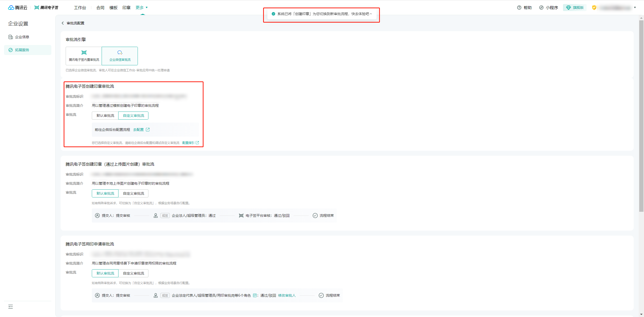644x317 pixels.
Task: Click the 提交人 icon in 上传图片创建 flow
Action: point(97,216)
